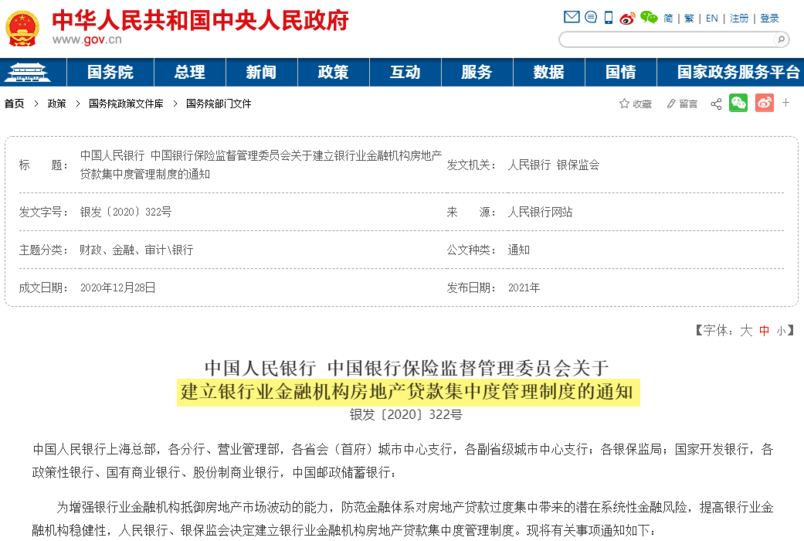Viewport: 804px width, 541px height.
Task: Click date 2020年12月28日
Action: [x=118, y=288]
